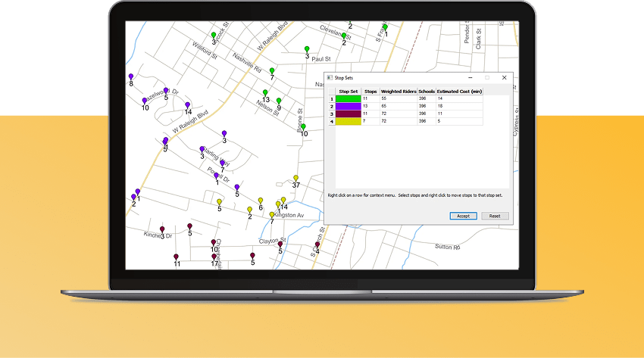Image resolution: width=644 pixels, height=358 pixels.
Task: Click the maroon color swatch in row 3
Action: pos(349,114)
